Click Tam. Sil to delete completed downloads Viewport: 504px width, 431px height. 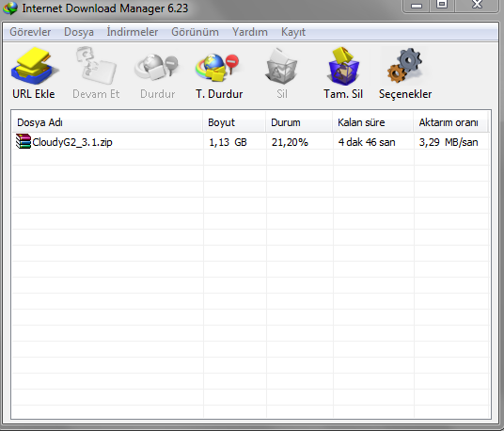point(343,66)
